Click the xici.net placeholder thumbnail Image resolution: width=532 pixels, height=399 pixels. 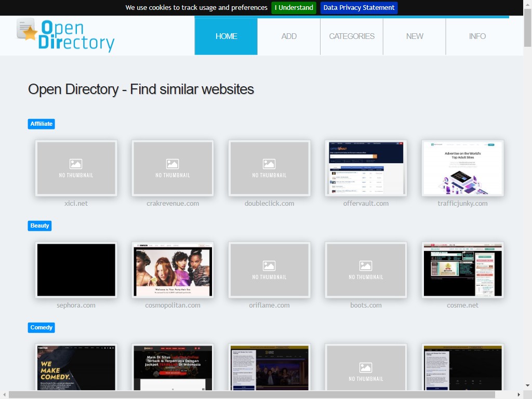76,168
